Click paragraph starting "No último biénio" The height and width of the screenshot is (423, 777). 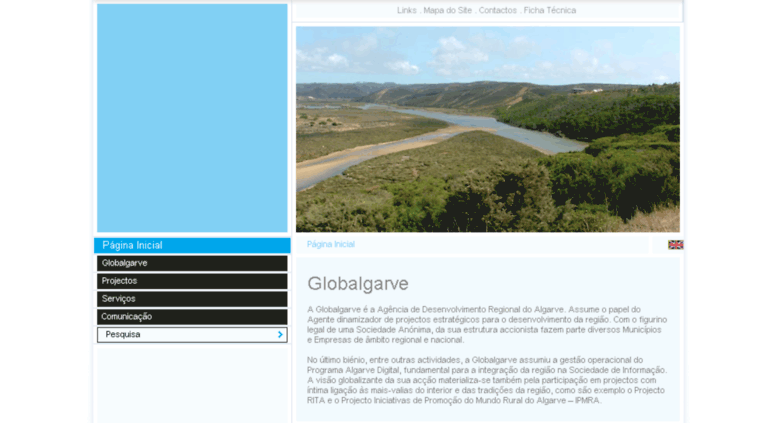487,380
